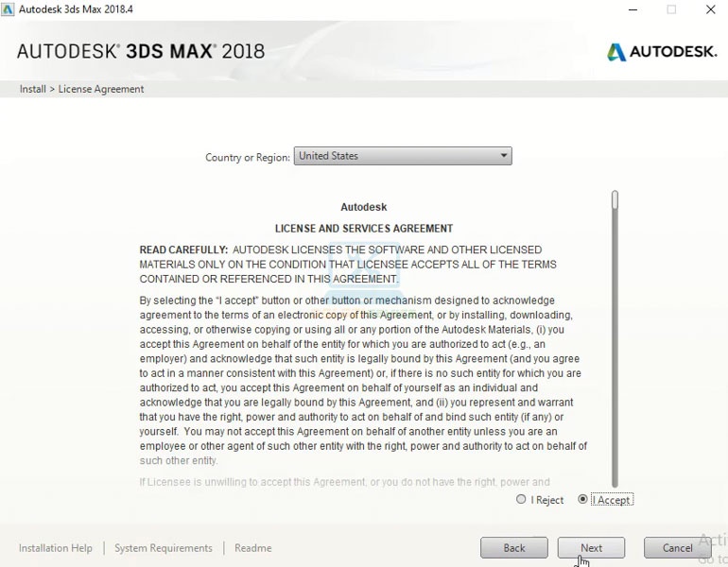Click the Autodesk logo in header

(x=662, y=52)
